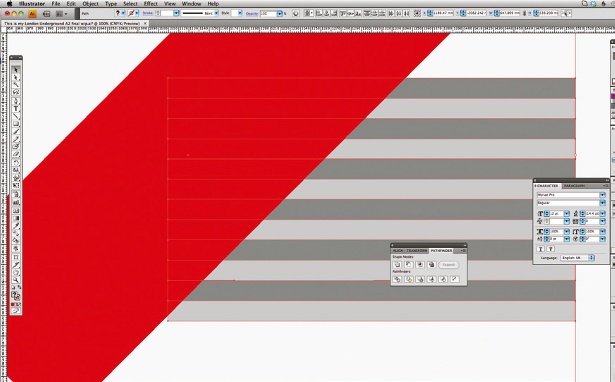Open the File menu

click(x=56, y=4)
